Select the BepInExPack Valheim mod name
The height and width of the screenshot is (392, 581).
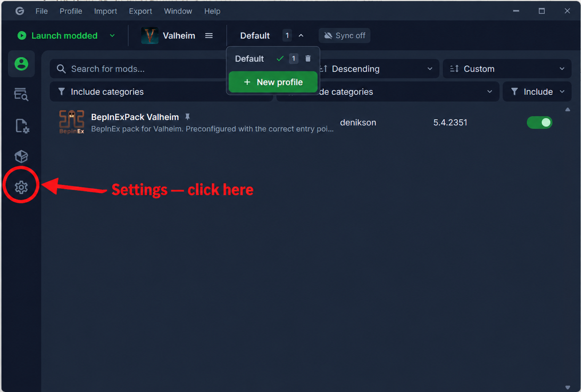[x=135, y=117]
